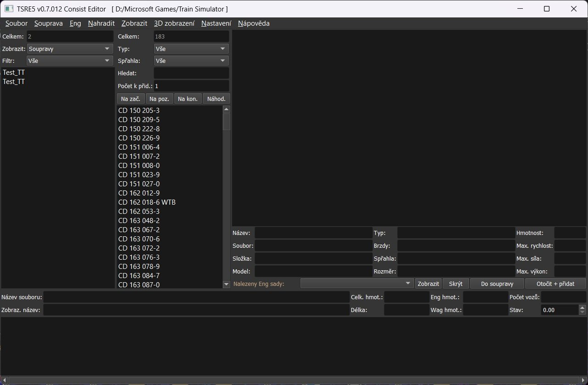Click the TSRE5 app icon in title bar
The height and width of the screenshot is (385, 588).
[9, 9]
